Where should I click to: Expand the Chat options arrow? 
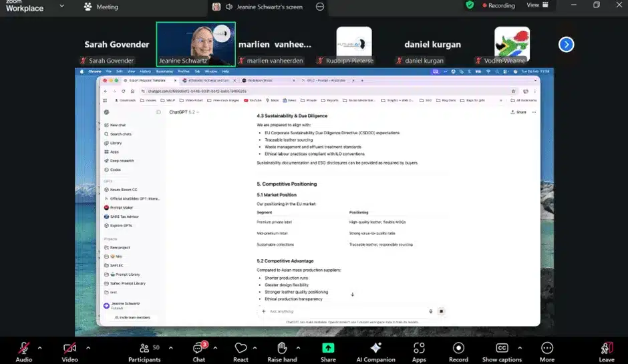216,348
